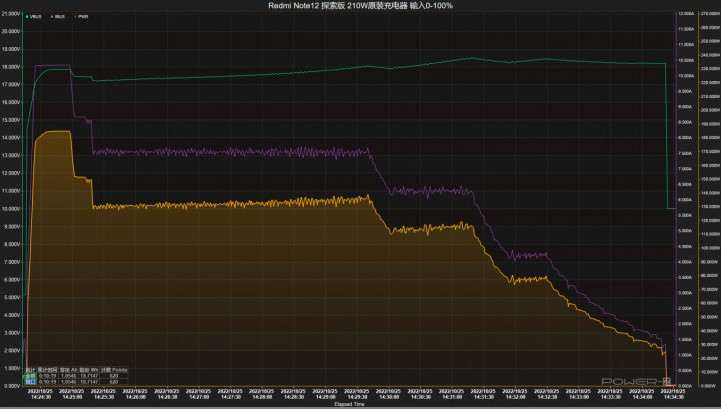Click the green VBUS line at its plateau
Viewport: 721px width, 409px height.
coord(300,73)
